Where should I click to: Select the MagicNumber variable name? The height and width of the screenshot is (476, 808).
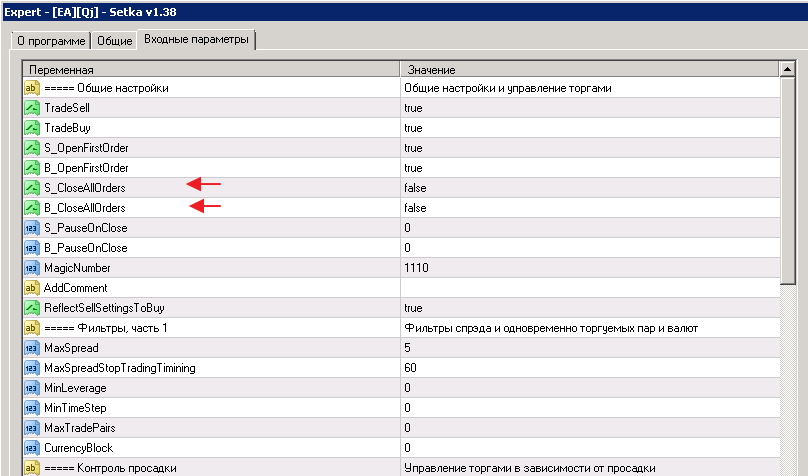click(x=77, y=268)
